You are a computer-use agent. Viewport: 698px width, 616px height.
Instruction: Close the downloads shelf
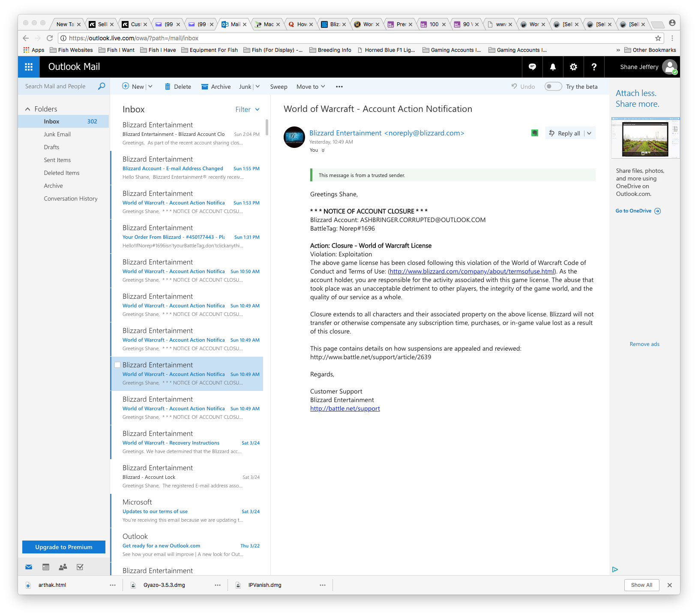coord(670,585)
